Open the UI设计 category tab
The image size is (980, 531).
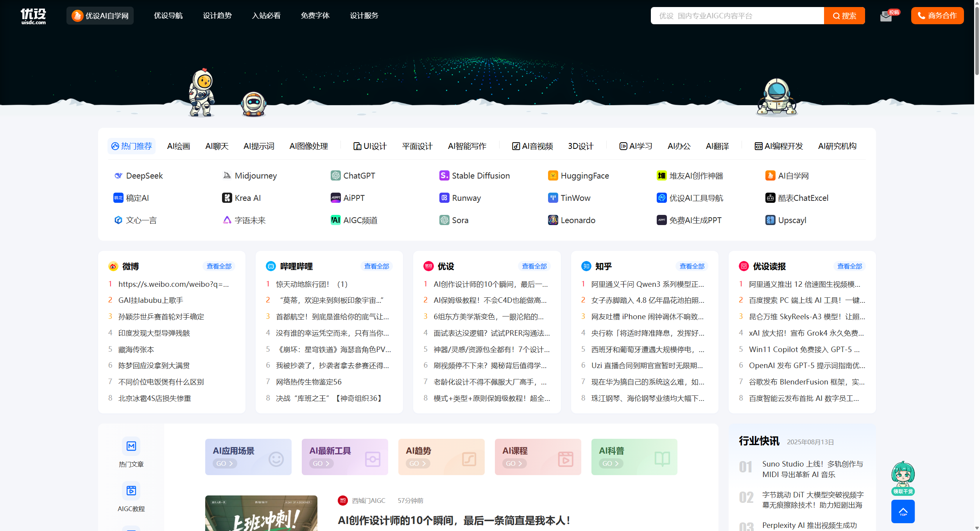click(x=370, y=147)
